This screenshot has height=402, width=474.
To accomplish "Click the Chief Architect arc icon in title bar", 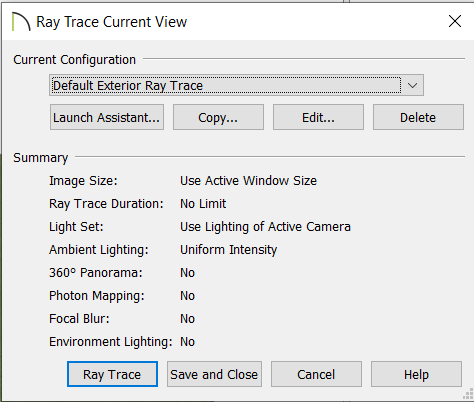I will point(21,22).
